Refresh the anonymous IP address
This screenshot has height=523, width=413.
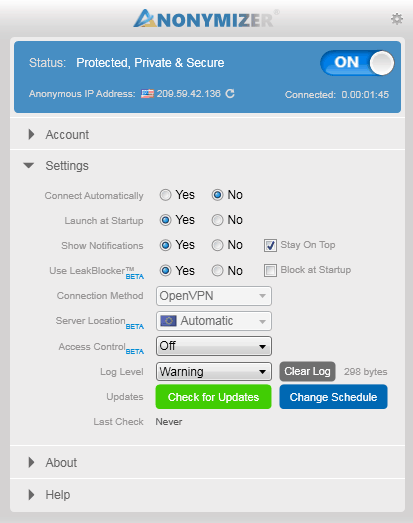tap(230, 94)
